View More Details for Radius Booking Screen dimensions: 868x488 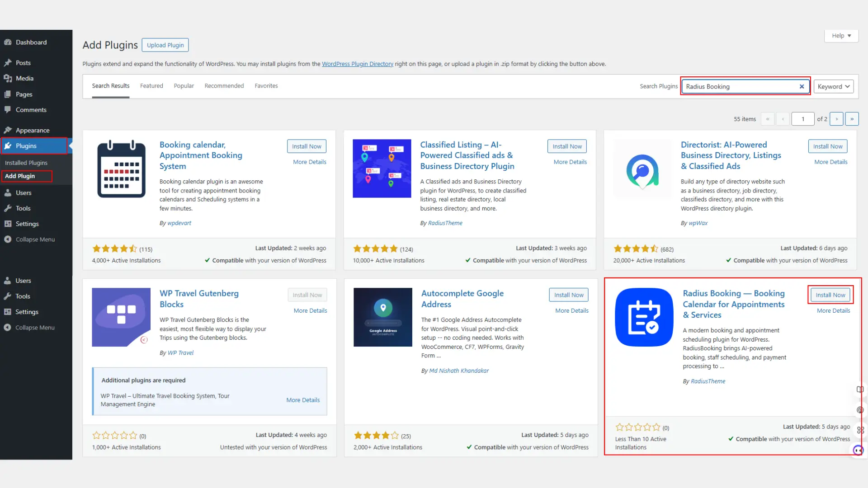[833, 310]
